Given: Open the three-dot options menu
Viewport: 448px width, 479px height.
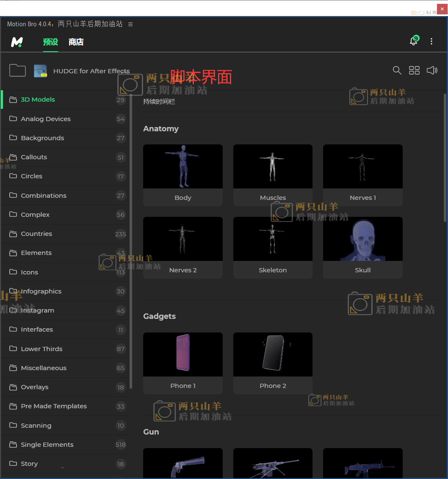Looking at the screenshot, I should (431, 41).
